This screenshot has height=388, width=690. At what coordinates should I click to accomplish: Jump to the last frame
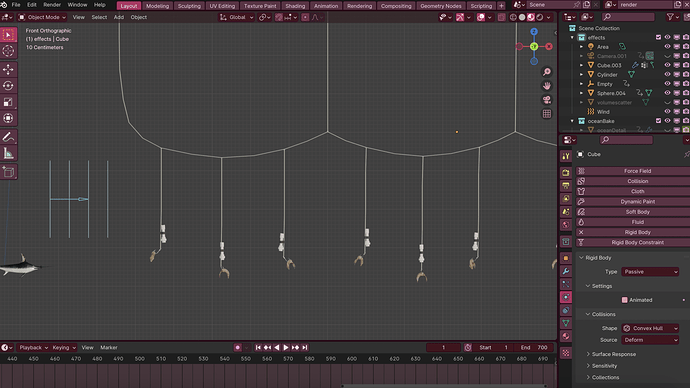(x=305, y=348)
